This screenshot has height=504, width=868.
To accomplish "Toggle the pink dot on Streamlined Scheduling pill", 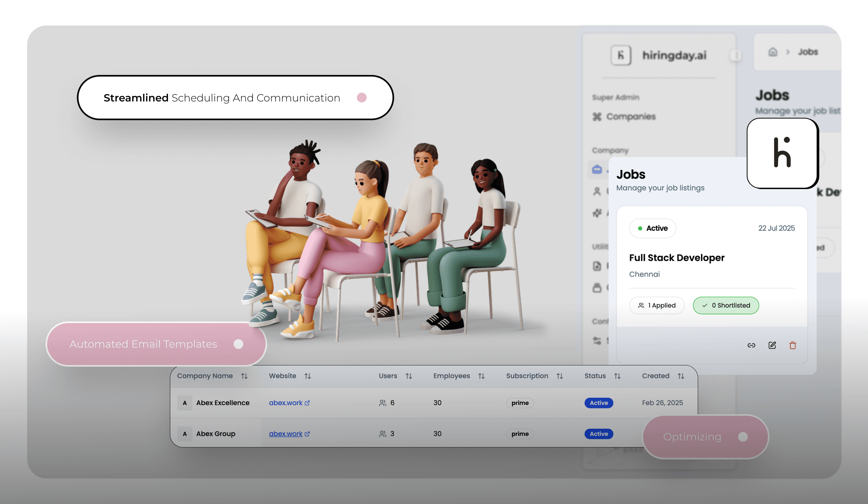I will (362, 98).
